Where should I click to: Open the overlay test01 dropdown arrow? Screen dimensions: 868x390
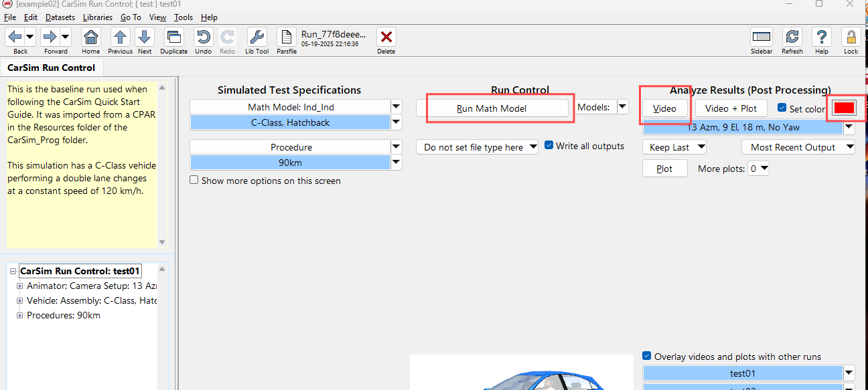(x=849, y=373)
